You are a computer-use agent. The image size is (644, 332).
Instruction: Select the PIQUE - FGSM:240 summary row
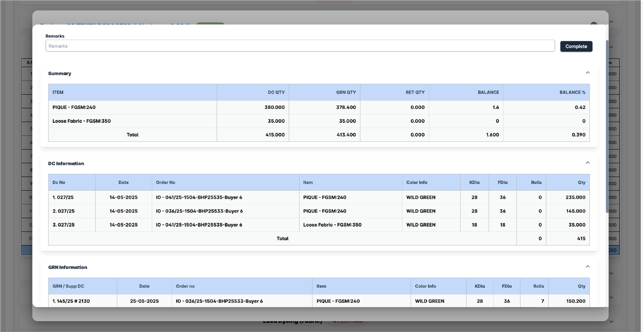(74, 107)
